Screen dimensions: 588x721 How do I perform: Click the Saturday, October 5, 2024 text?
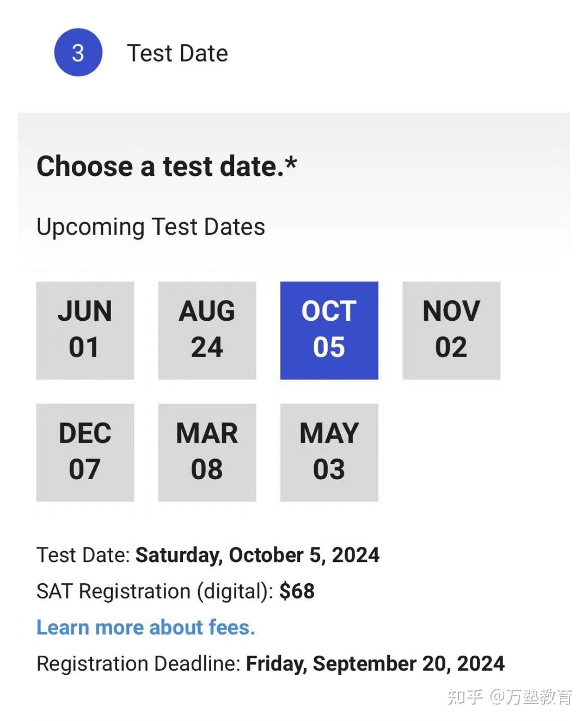point(257,555)
